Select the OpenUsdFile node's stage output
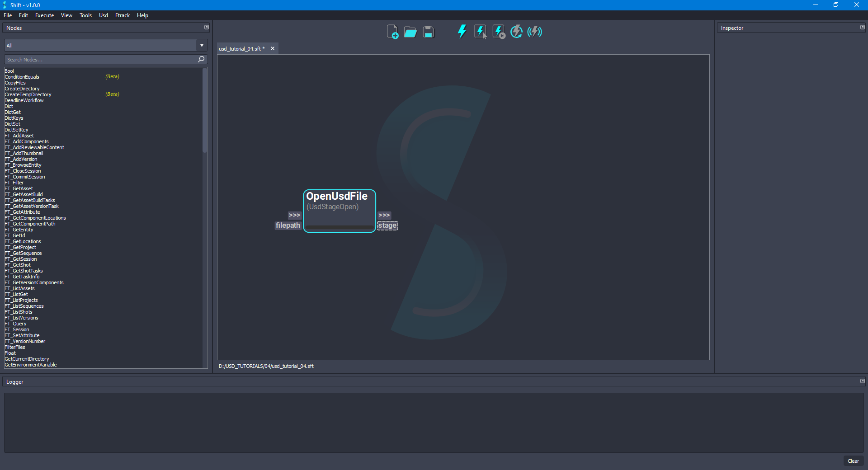Screen dimensions: 868x470 click(387, 226)
